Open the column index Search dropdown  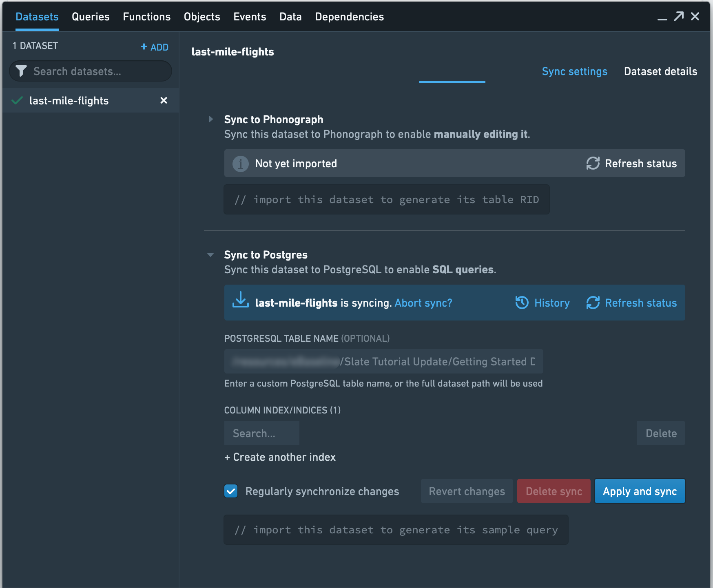[x=261, y=433]
